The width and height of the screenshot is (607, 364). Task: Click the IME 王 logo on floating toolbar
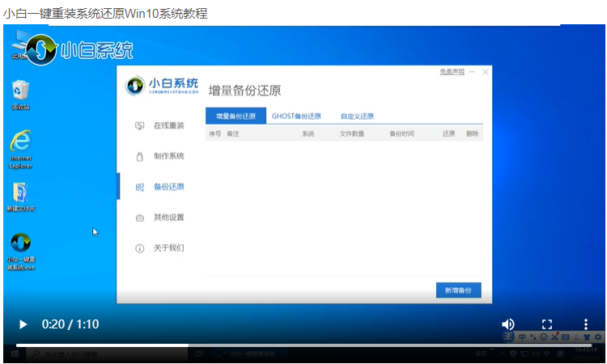coord(508,336)
